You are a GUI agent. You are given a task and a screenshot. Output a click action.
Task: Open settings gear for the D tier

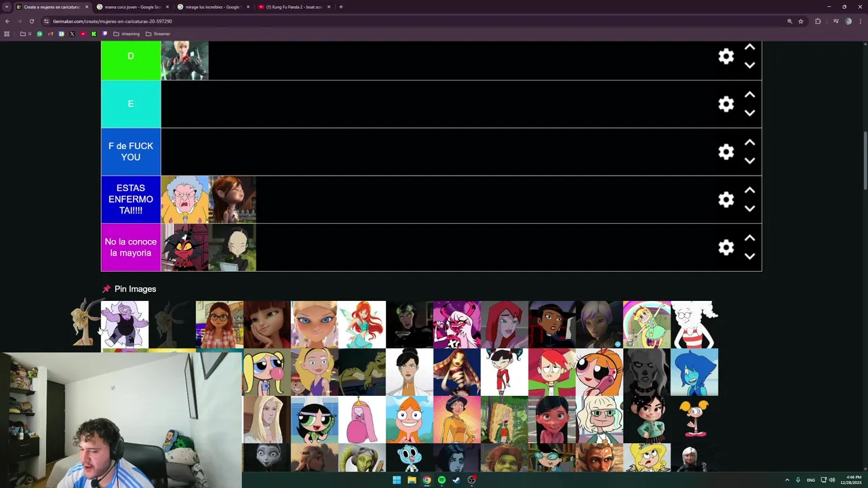[726, 56]
